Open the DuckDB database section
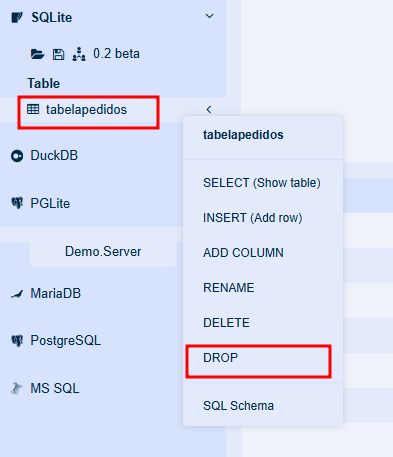393x457 pixels. coord(54,155)
